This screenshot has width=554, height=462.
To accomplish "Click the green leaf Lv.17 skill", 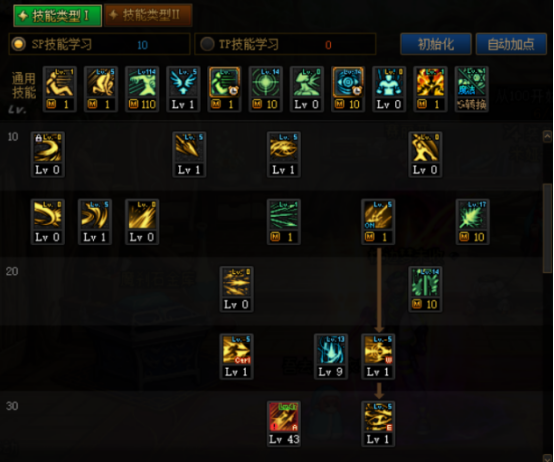I will (x=472, y=222).
